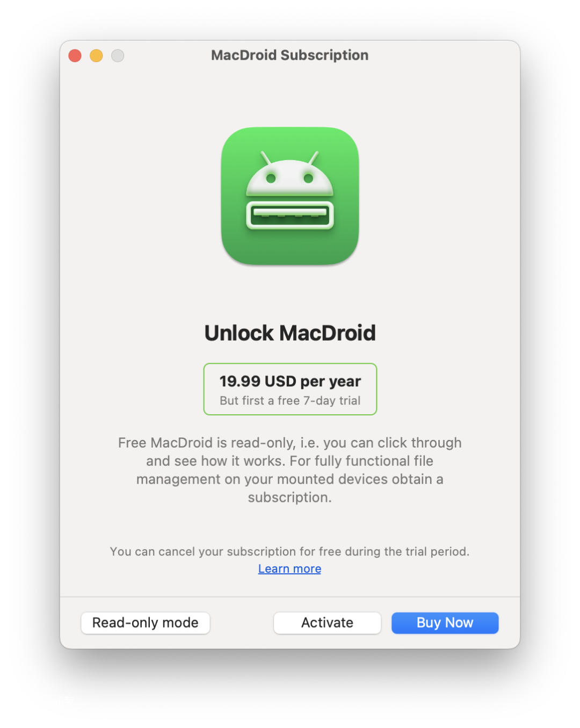Click the MacDroid Subscription title bar text
This screenshot has width=580, height=728.
(290, 55)
